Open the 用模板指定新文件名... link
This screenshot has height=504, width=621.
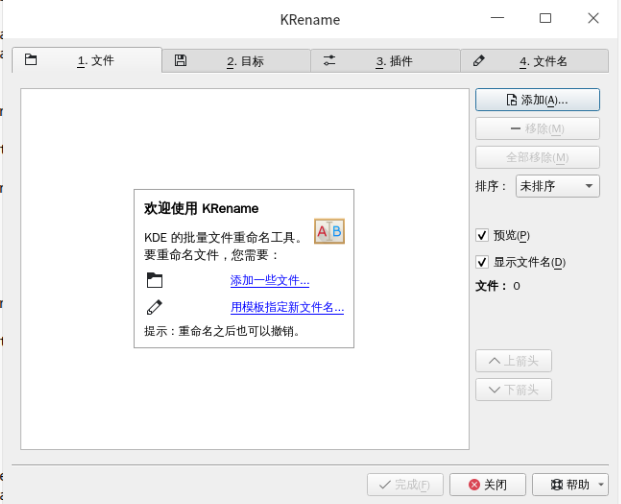point(287,307)
